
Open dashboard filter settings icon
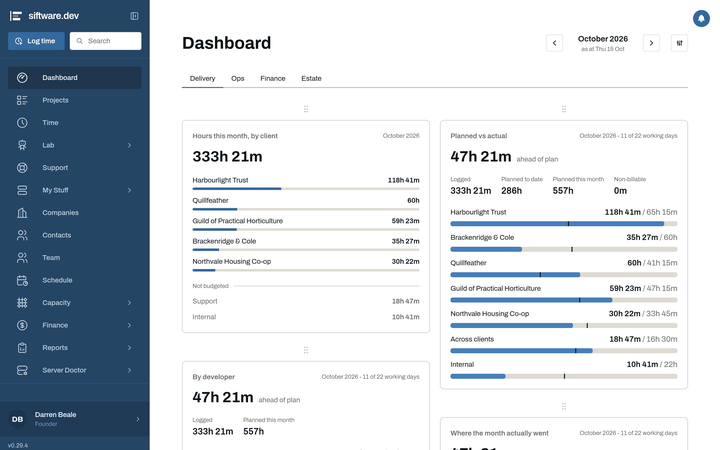(680, 43)
